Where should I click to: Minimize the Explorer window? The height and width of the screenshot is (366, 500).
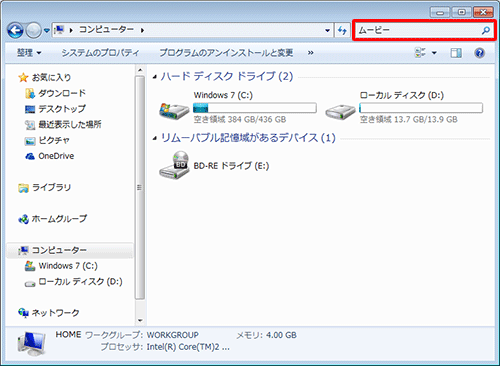(440, 13)
